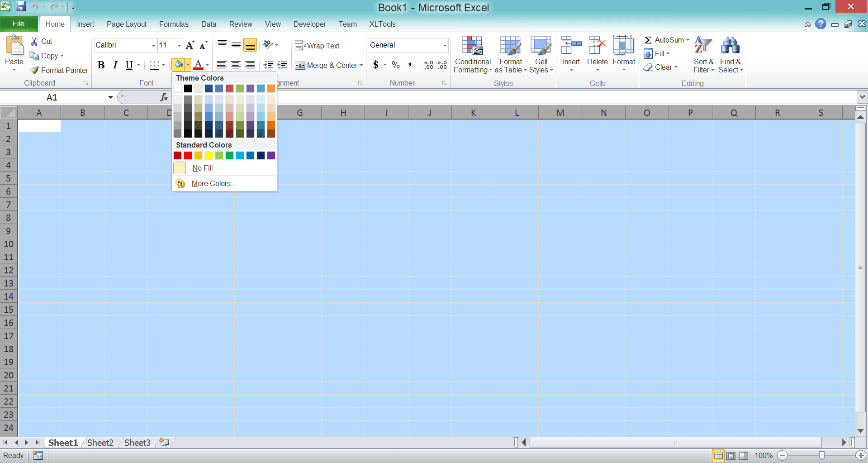The height and width of the screenshot is (463, 868).
Task: Toggle italic formatting
Action: click(x=115, y=65)
